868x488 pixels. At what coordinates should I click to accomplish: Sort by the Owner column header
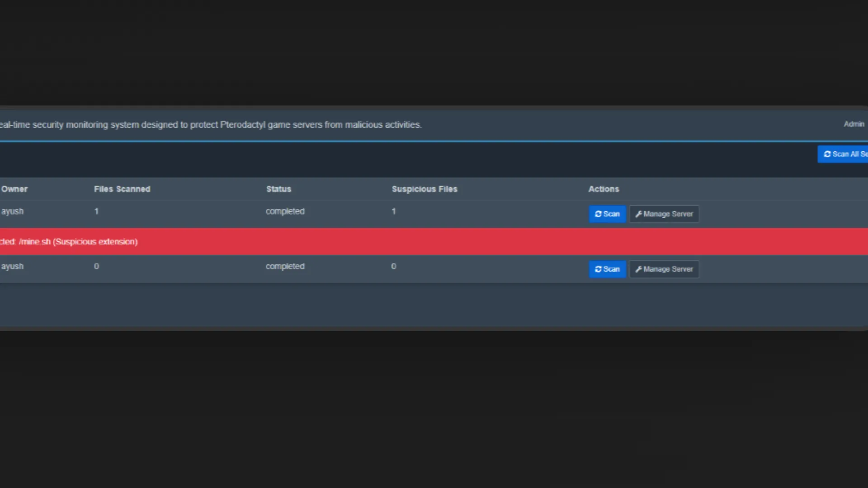[x=14, y=189]
